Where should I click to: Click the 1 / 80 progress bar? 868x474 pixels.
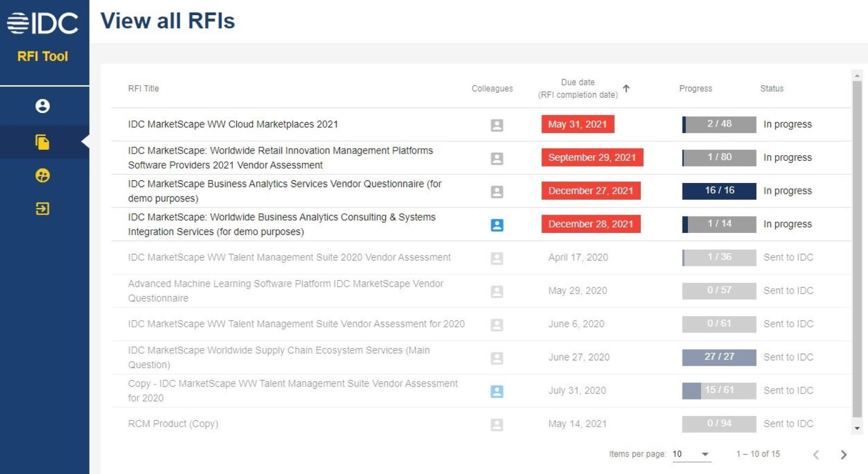pos(719,157)
